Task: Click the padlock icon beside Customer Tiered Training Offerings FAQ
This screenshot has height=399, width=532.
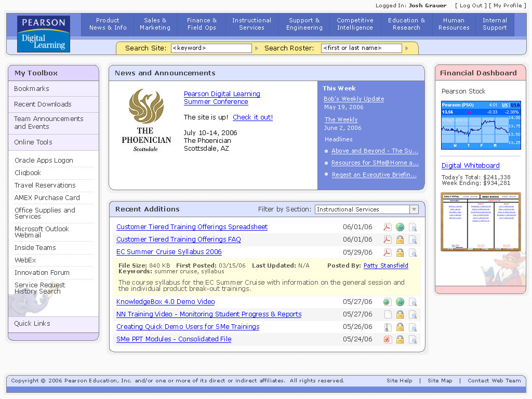Action: pyautogui.click(x=400, y=240)
